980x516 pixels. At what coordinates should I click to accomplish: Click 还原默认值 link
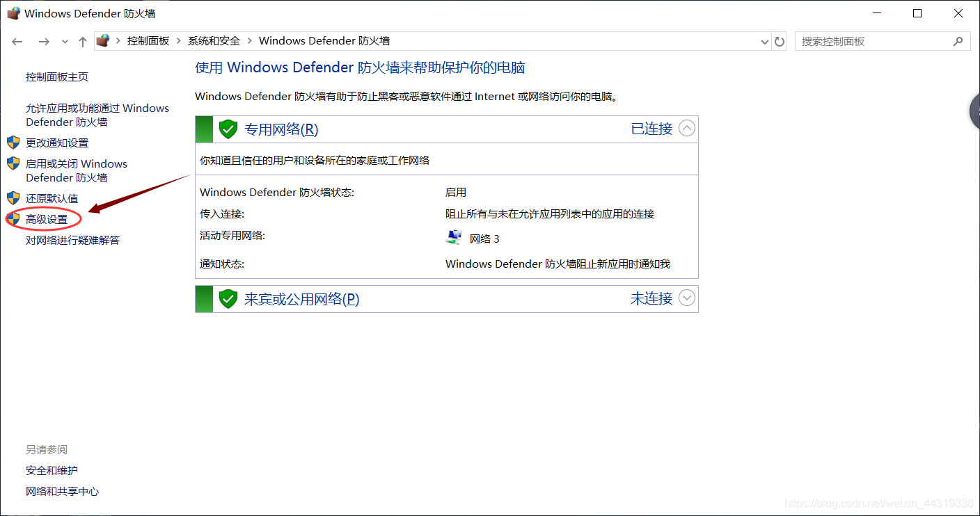[52, 199]
